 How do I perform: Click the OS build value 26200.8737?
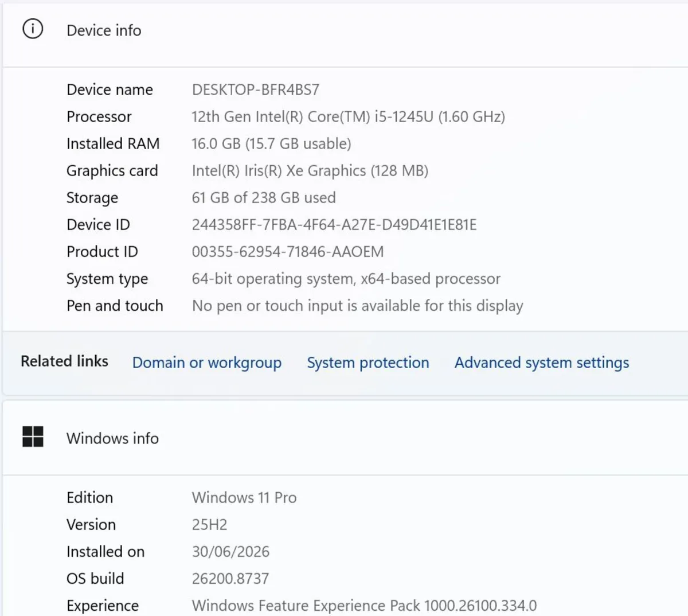point(230,578)
